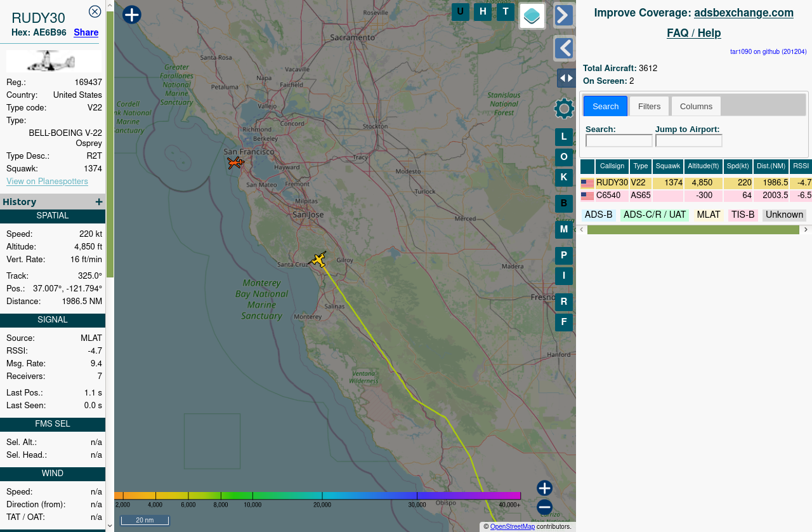This screenshot has height=532, width=812.
Task: Toggle the M map option button
Action: 564,230
